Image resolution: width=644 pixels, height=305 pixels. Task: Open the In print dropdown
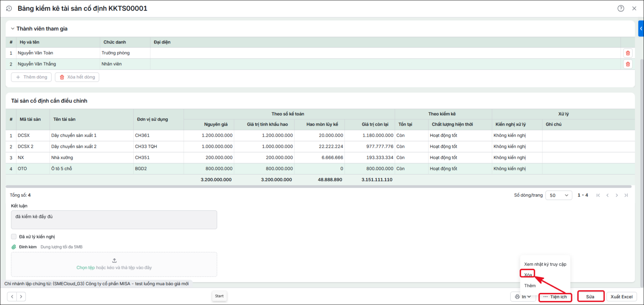click(x=523, y=297)
